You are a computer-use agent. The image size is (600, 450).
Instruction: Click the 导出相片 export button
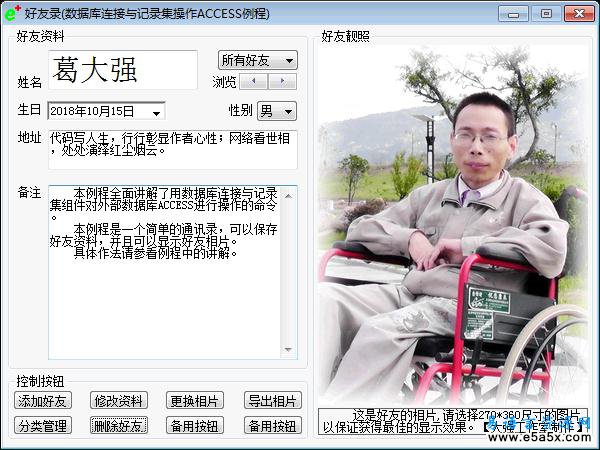(272, 401)
